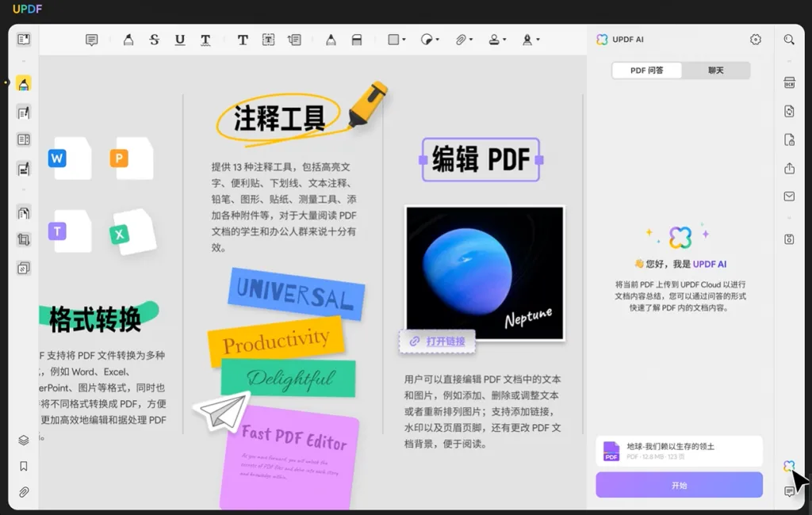Select the Typewriter text comment tool
This screenshot has height=515, width=812.
tap(243, 40)
